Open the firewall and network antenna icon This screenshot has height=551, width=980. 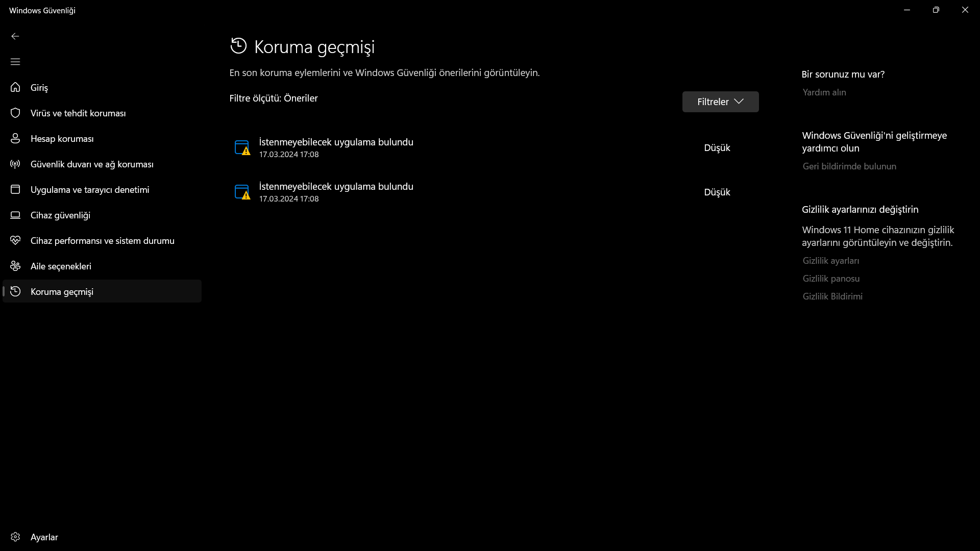click(15, 164)
